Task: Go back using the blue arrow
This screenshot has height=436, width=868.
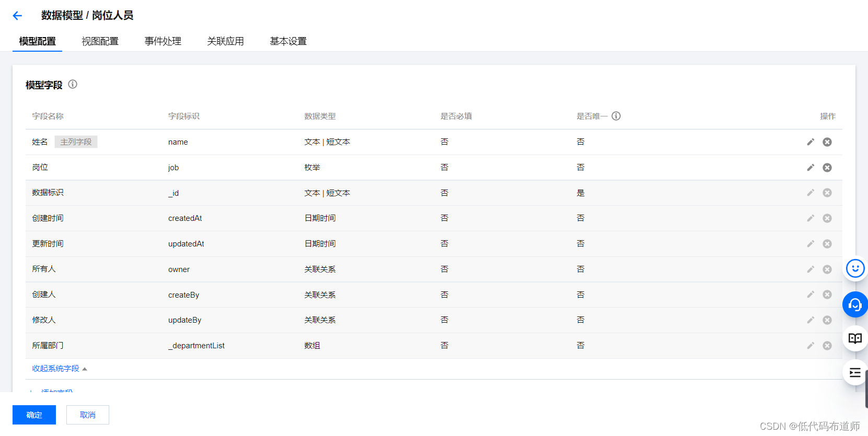Action: 17,16
